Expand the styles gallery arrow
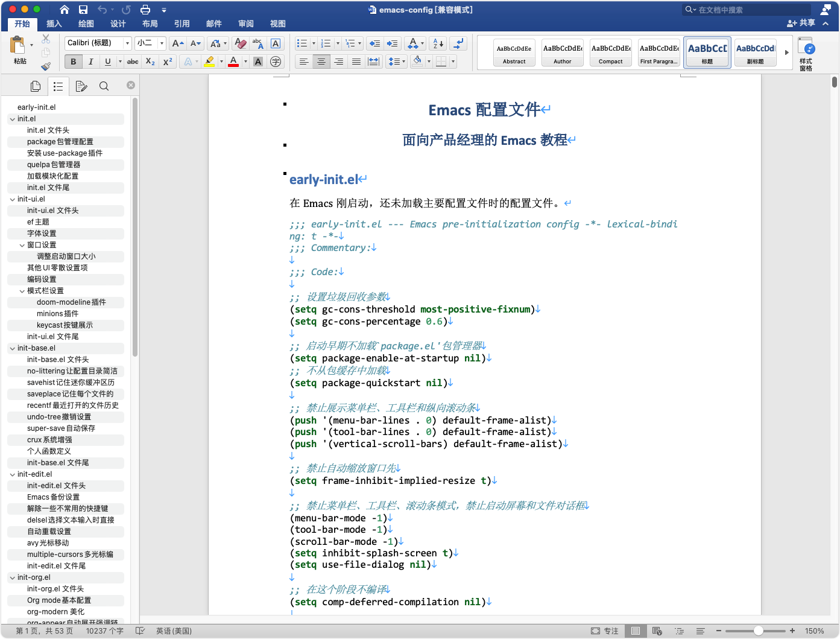The height and width of the screenshot is (639, 840). (786, 52)
